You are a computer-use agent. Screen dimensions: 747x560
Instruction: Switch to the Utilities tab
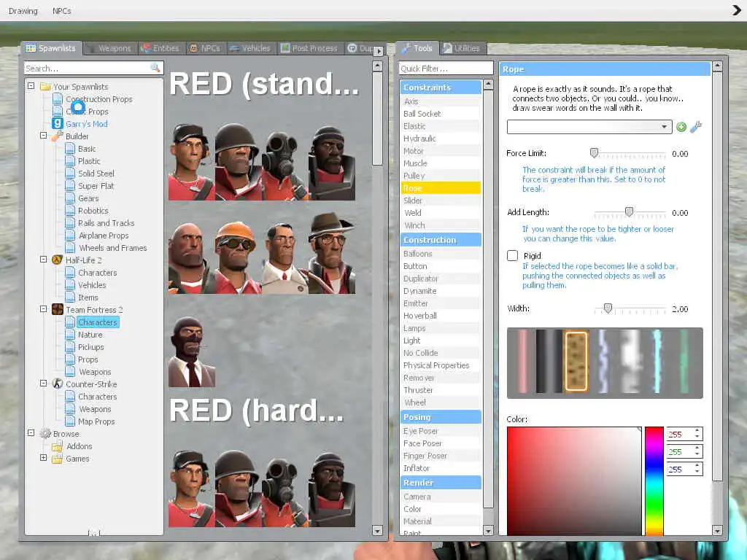click(x=462, y=48)
